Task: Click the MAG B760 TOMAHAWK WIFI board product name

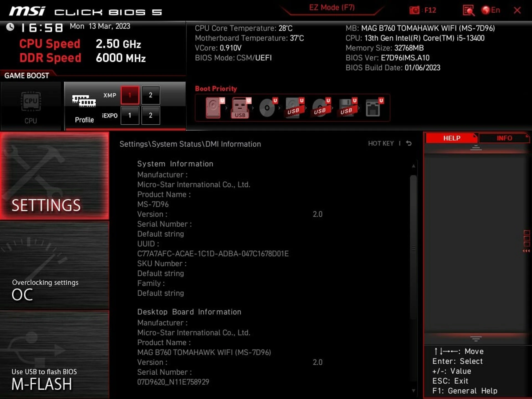Action: [x=204, y=352]
